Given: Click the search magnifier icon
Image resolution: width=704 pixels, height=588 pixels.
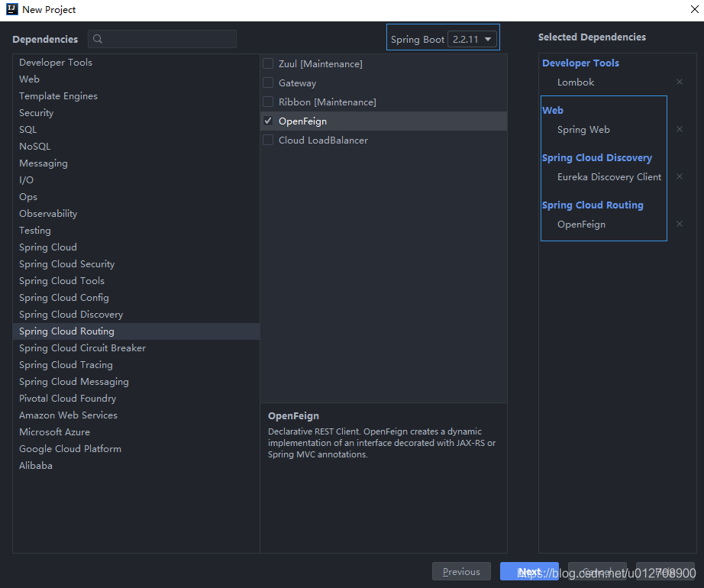Looking at the screenshot, I should [98, 39].
